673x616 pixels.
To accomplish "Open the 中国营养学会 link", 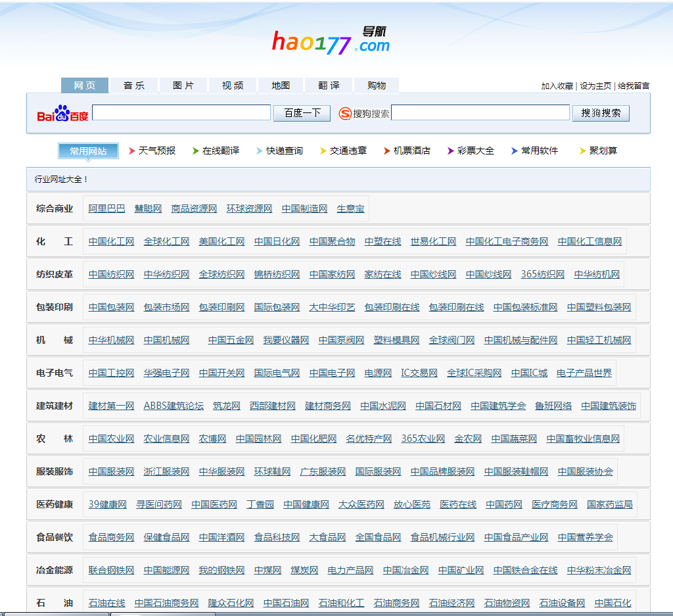I will [x=586, y=538].
